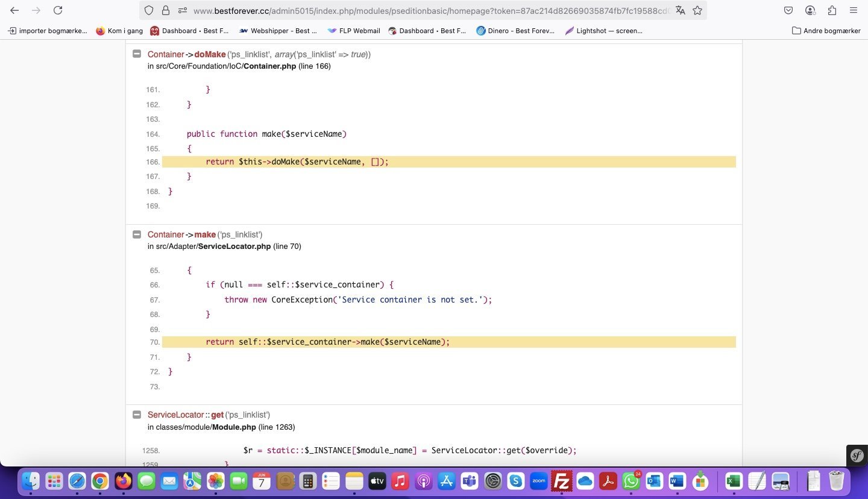Collapse the Container->doMake stack trace block
Viewport: 868px width, 499px height.
coord(136,54)
